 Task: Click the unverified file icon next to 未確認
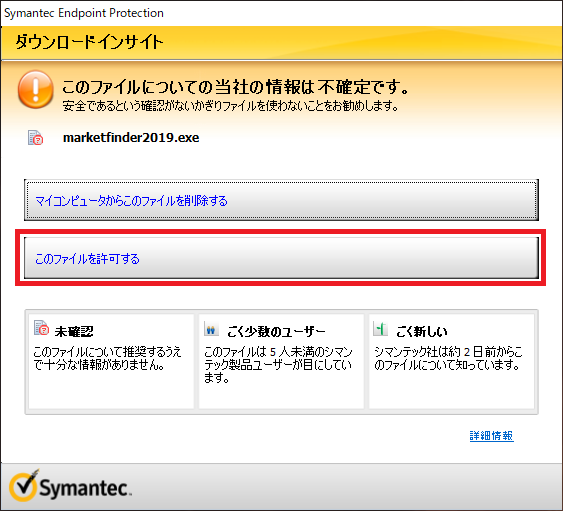coord(41,327)
